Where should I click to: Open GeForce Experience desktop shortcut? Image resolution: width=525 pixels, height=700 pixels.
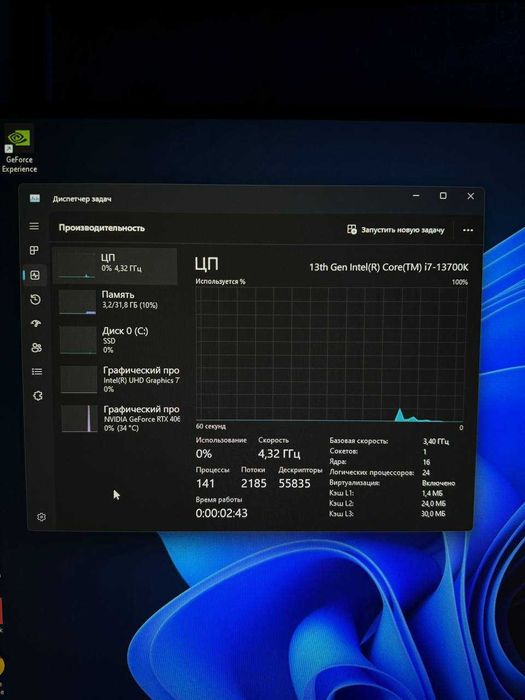pyautogui.click(x=19, y=150)
